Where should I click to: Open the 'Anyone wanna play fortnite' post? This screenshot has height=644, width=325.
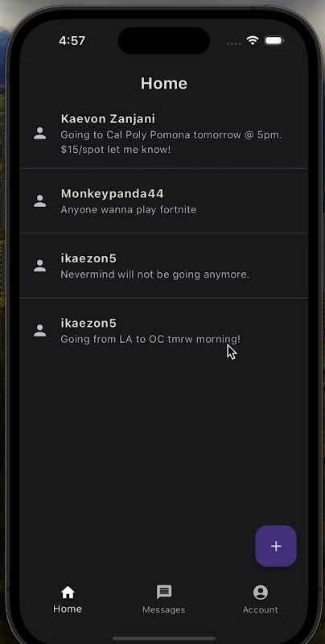click(x=164, y=200)
